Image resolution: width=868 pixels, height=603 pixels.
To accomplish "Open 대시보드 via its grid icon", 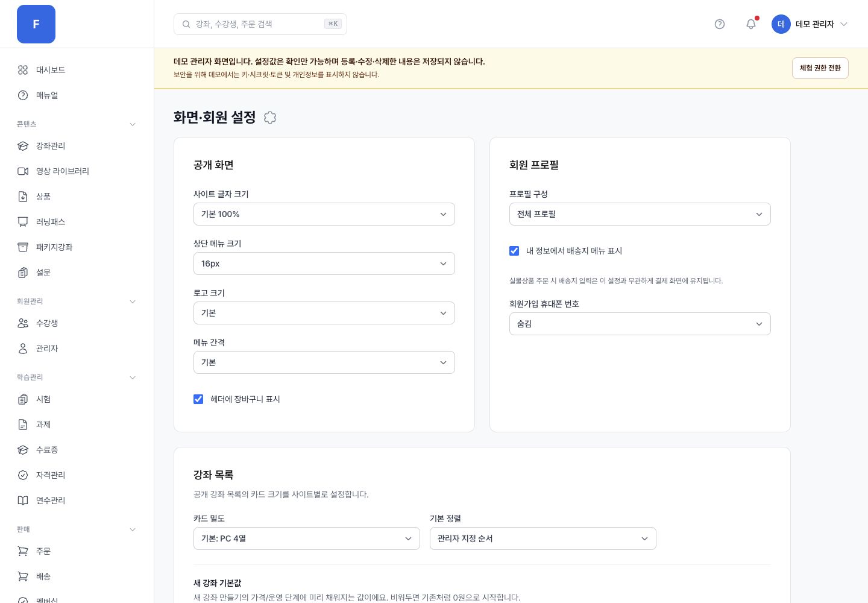I will [x=23, y=70].
